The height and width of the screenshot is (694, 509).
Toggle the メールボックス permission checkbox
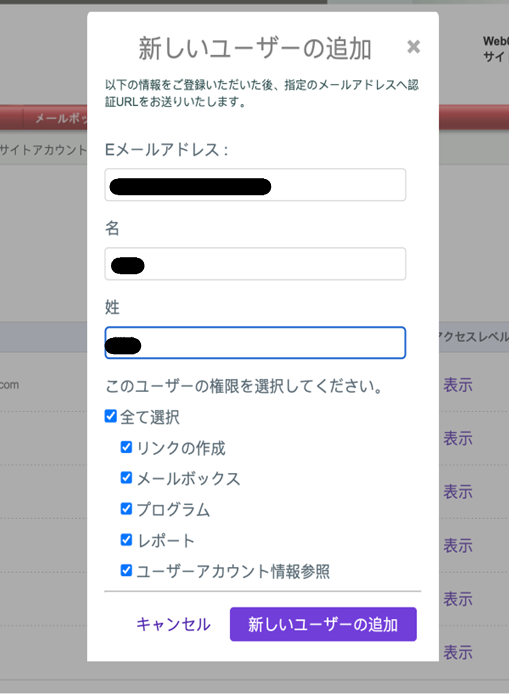click(x=126, y=478)
